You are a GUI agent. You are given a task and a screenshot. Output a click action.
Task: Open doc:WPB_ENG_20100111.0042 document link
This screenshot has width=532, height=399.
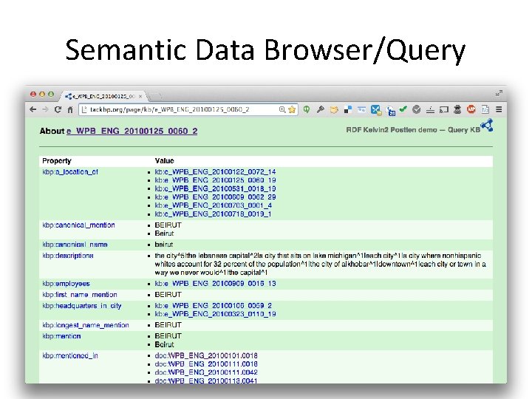(206, 372)
